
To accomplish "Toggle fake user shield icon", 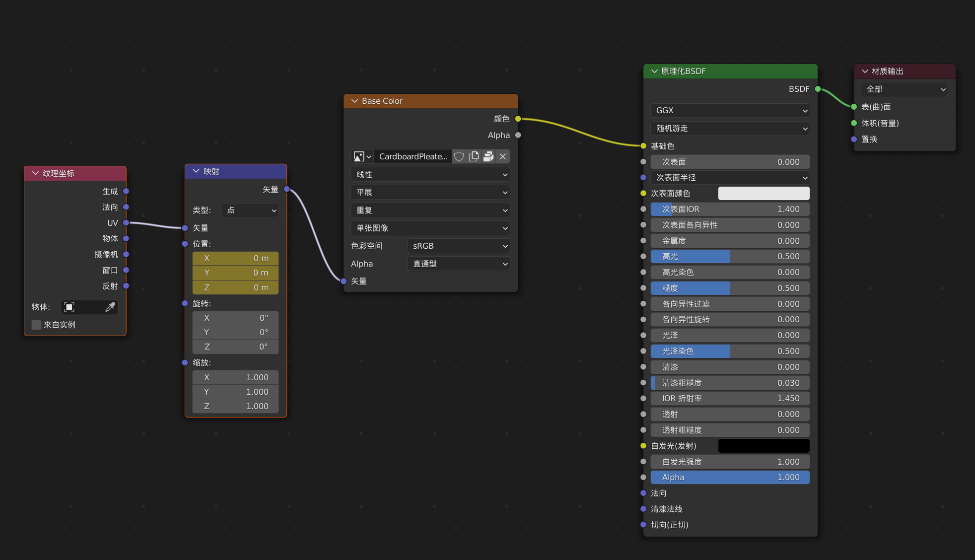I will pyautogui.click(x=459, y=157).
